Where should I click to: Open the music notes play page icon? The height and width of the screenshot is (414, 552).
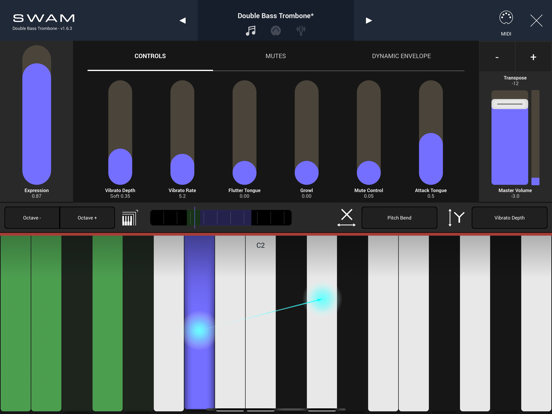point(251,31)
